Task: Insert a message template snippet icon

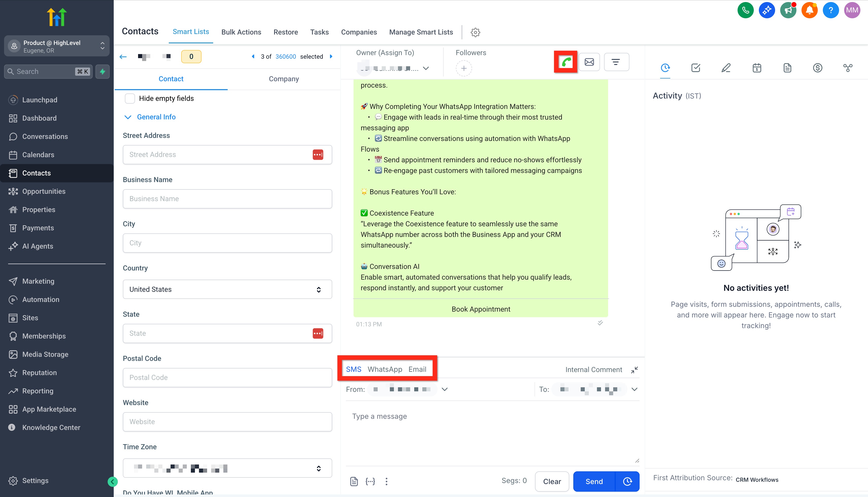Action: click(354, 481)
